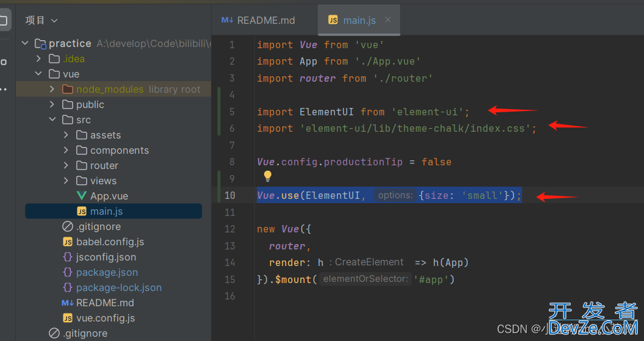This screenshot has height=341, width=644.
Task: Expand the router folder
Action: 66,165
